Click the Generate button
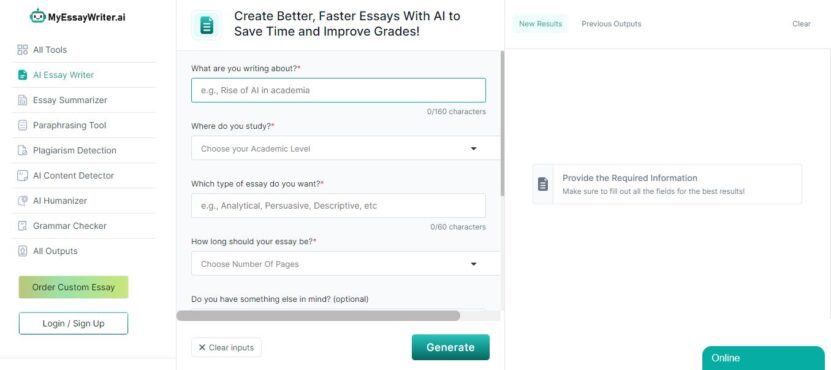This screenshot has height=370, width=831. (x=450, y=347)
